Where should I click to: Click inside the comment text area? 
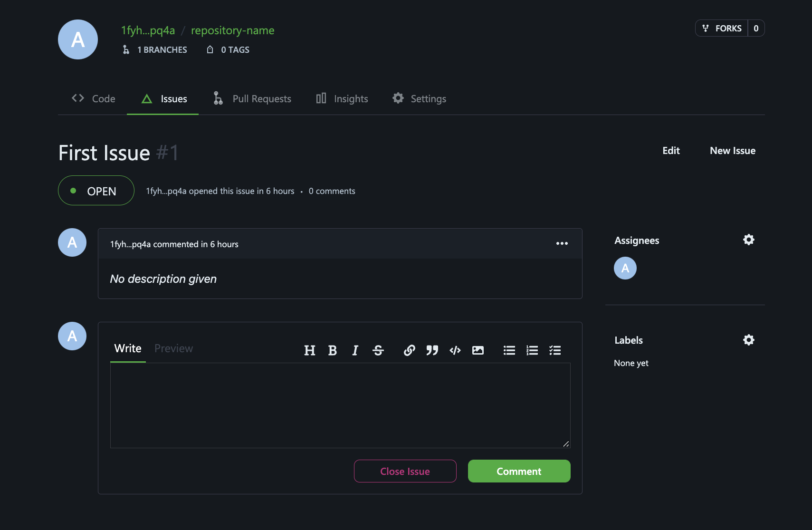tap(340, 405)
